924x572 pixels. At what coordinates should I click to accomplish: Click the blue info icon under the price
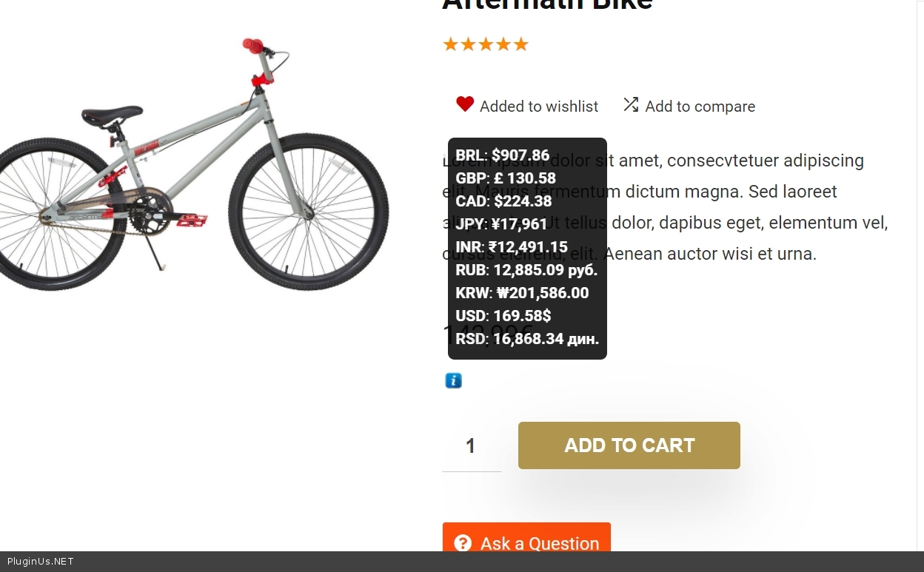pos(453,380)
